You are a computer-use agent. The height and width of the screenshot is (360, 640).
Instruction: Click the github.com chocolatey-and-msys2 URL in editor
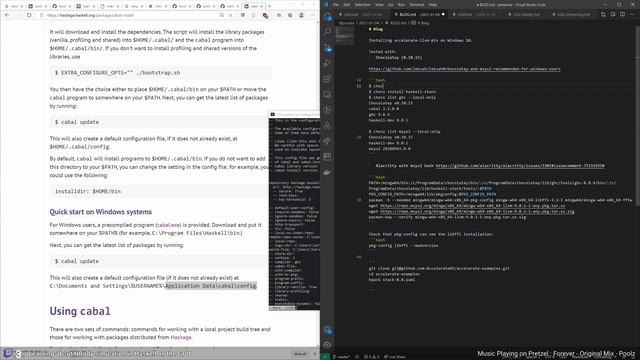pyautogui.click(x=464, y=69)
